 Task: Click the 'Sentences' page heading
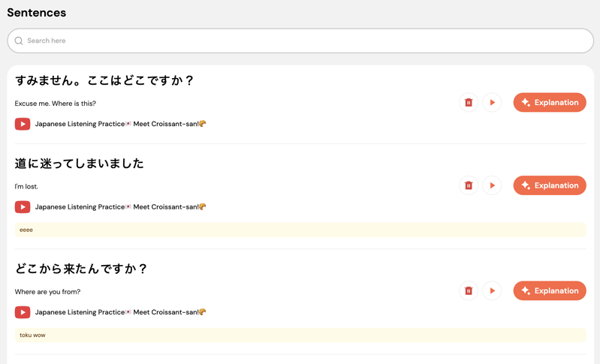pyautogui.click(x=37, y=13)
